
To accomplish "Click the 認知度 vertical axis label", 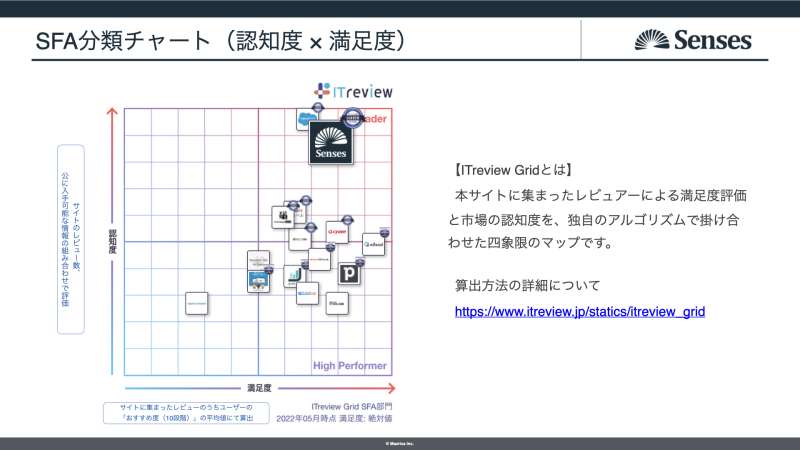I will click(113, 241).
